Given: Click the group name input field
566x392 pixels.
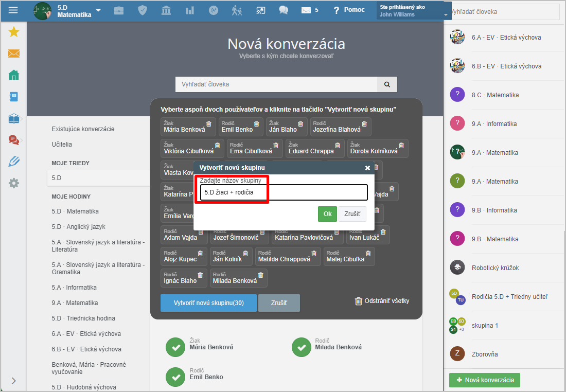Looking at the screenshot, I should [x=284, y=192].
